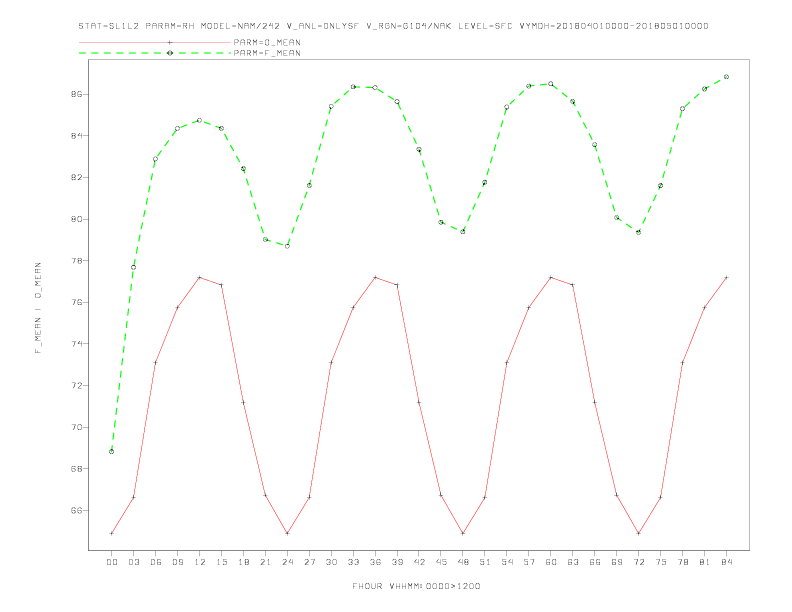The height and width of the screenshot is (612, 792).
Task: Click x-axis tick label 60
Action: [x=551, y=562]
